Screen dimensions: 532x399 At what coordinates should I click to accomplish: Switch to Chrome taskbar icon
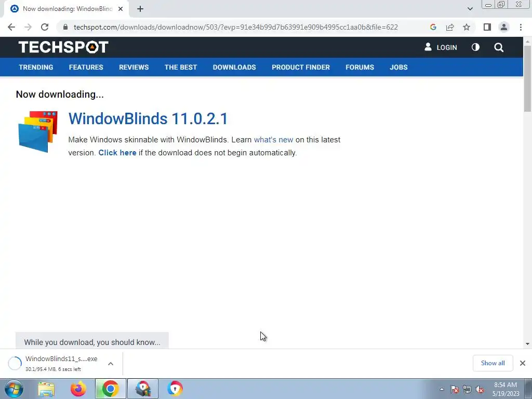(x=110, y=389)
